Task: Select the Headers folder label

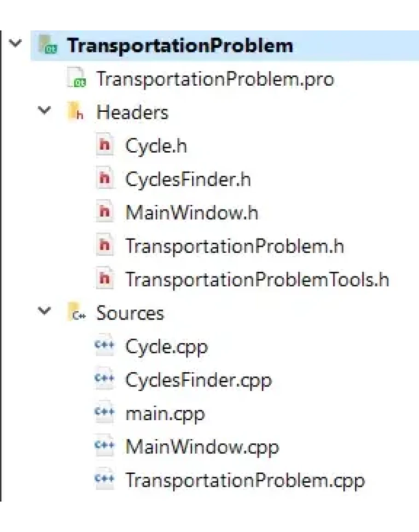Action: click(132, 112)
